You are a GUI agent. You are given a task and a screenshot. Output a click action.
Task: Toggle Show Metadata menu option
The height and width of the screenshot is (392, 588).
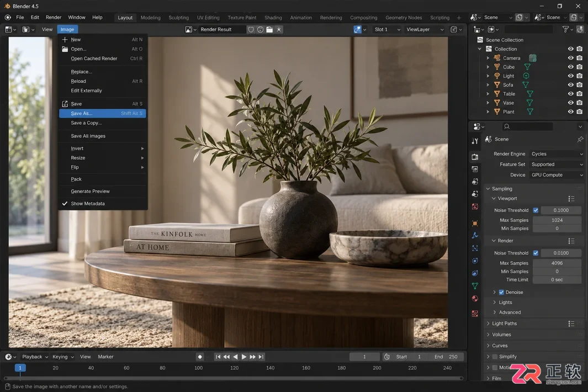pos(102,203)
